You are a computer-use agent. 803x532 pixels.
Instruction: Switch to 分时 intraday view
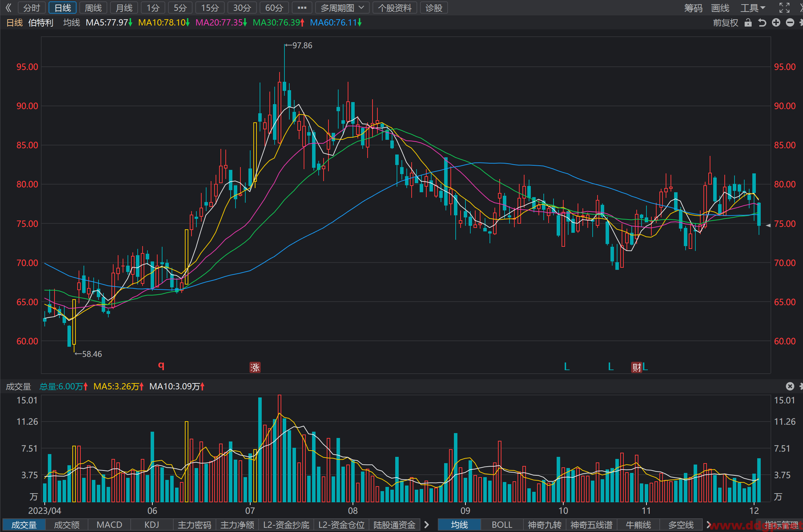coord(32,8)
